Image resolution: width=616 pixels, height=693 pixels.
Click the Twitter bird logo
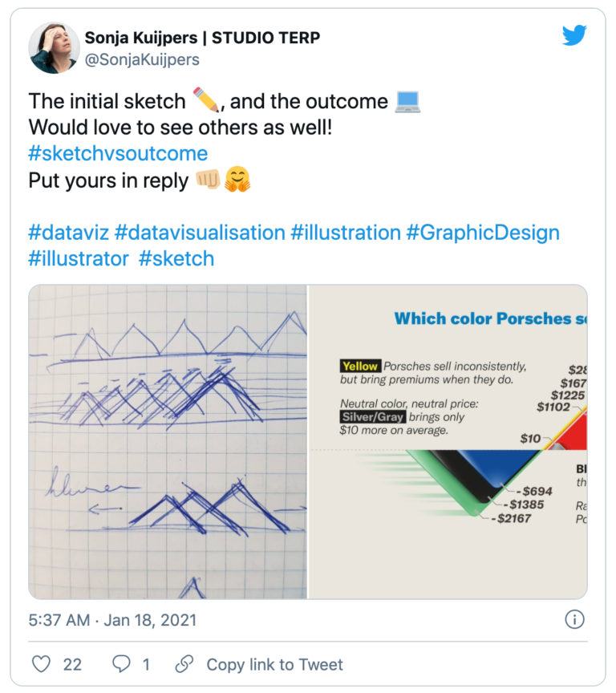click(x=575, y=35)
